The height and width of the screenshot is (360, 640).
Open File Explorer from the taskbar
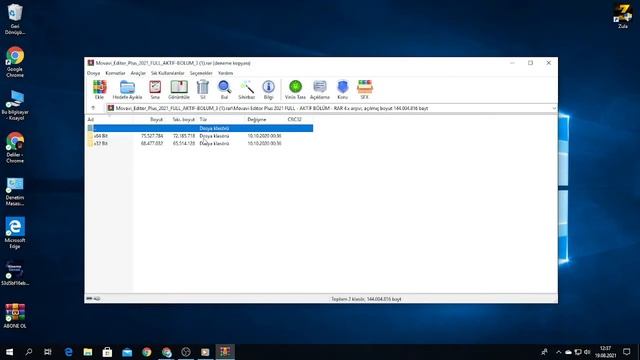pos(88,352)
